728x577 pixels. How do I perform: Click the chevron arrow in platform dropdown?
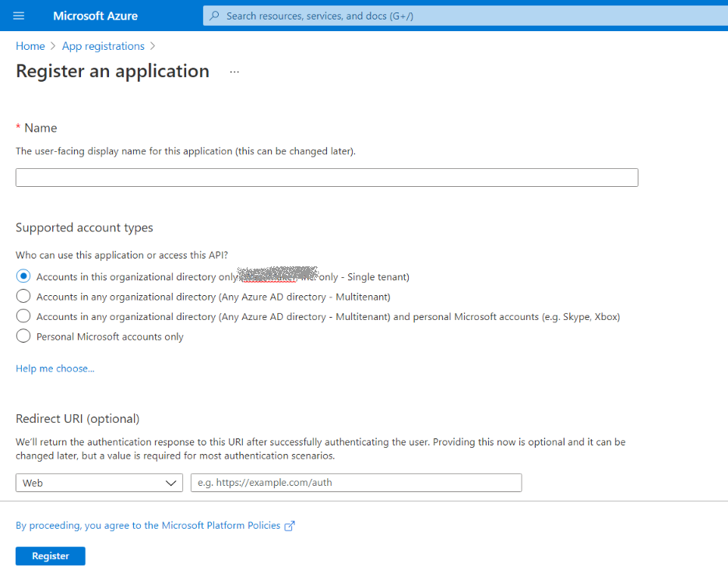[x=171, y=484]
